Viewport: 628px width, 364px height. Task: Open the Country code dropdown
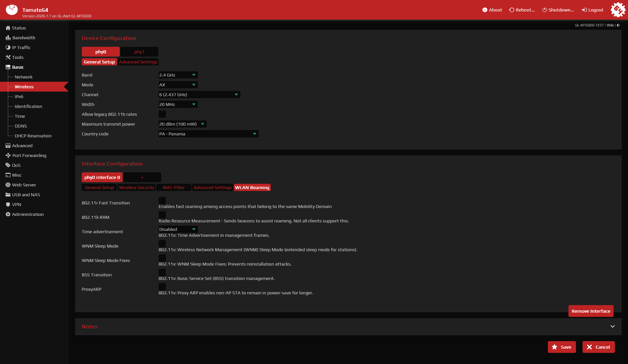(208, 134)
